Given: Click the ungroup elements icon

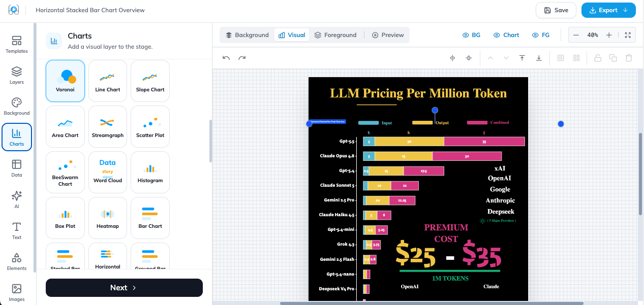Looking at the screenshot, I should [x=576, y=58].
